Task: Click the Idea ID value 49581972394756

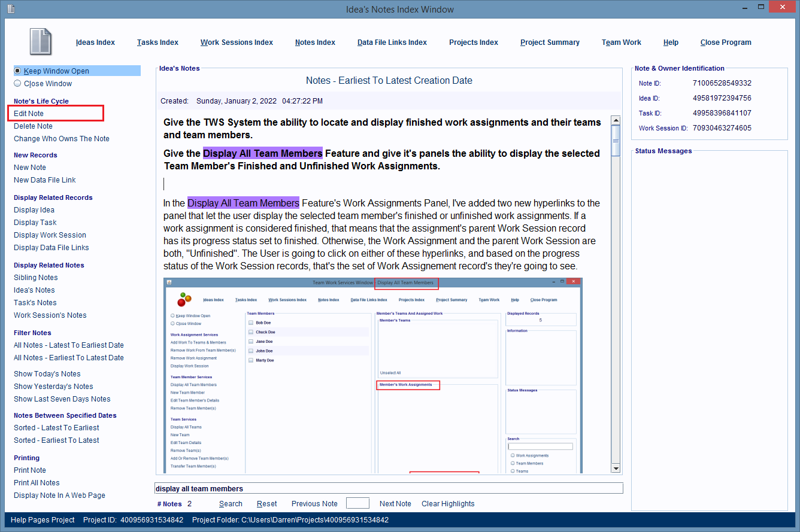Action: (722, 98)
